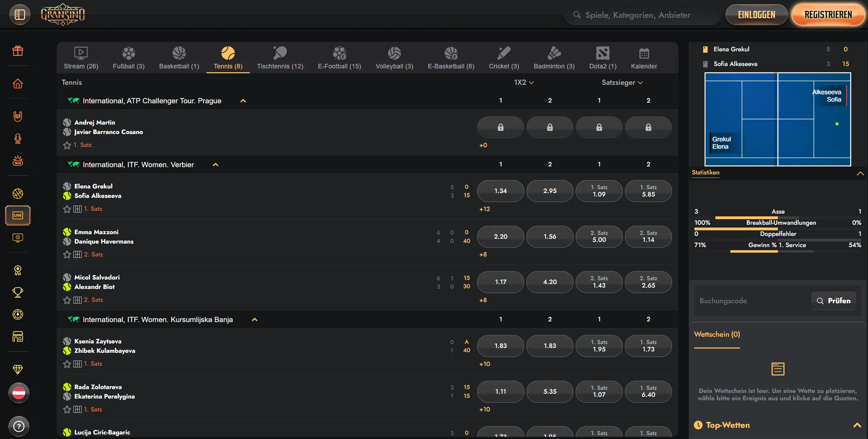Select the LIVE betting icon in sidebar
868x439 pixels.
tap(18, 215)
